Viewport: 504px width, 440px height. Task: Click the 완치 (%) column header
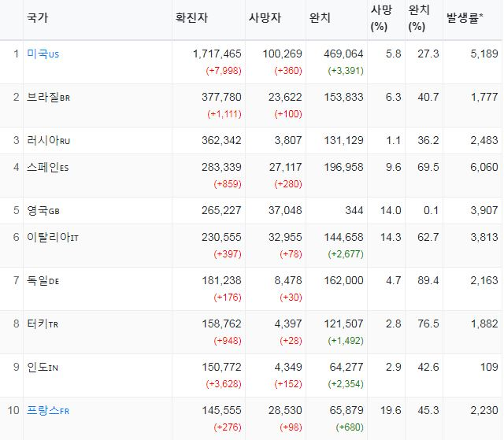pyautogui.click(x=419, y=17)
